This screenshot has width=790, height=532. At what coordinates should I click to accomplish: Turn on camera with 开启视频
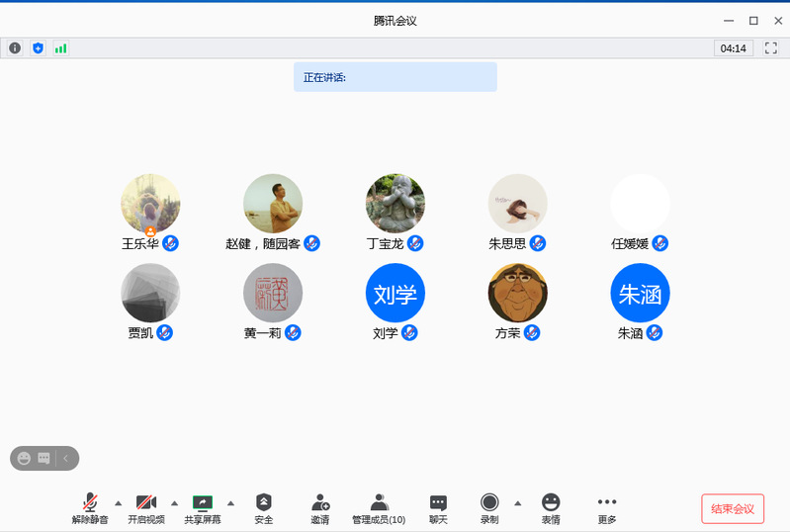146,508
